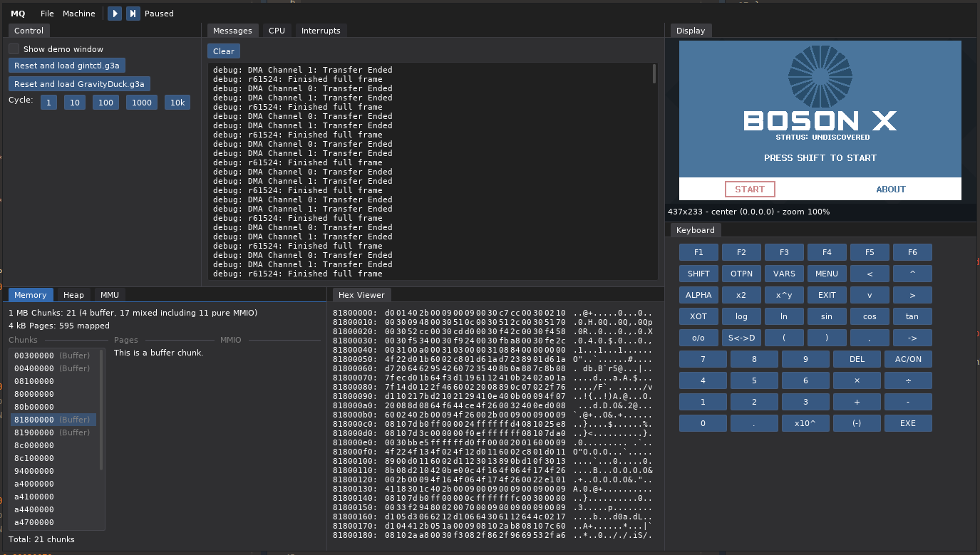Click the sin calculator key
Screen dimensions: 980x555
point(827,316)
